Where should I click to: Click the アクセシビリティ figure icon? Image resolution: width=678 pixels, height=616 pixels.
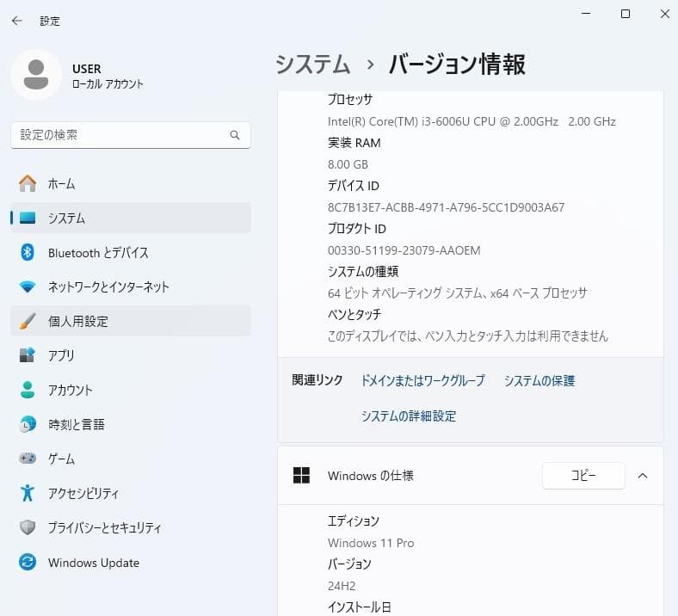coord(28,493)
